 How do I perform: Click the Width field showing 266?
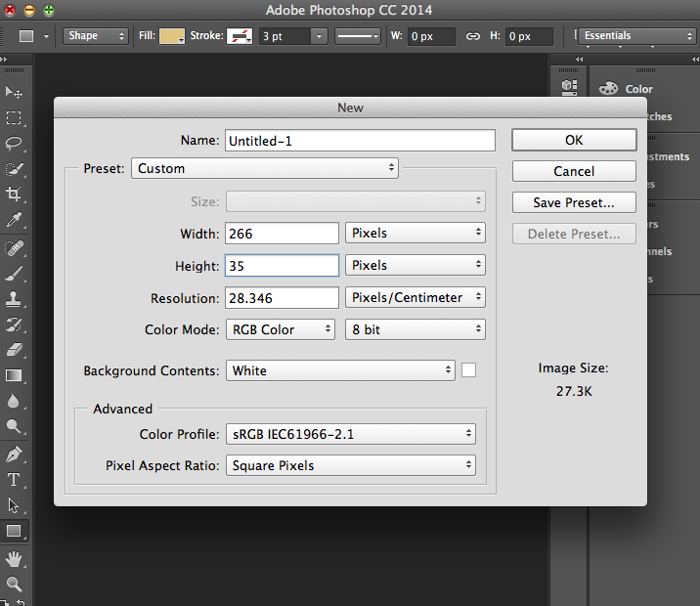pos(282,234)
